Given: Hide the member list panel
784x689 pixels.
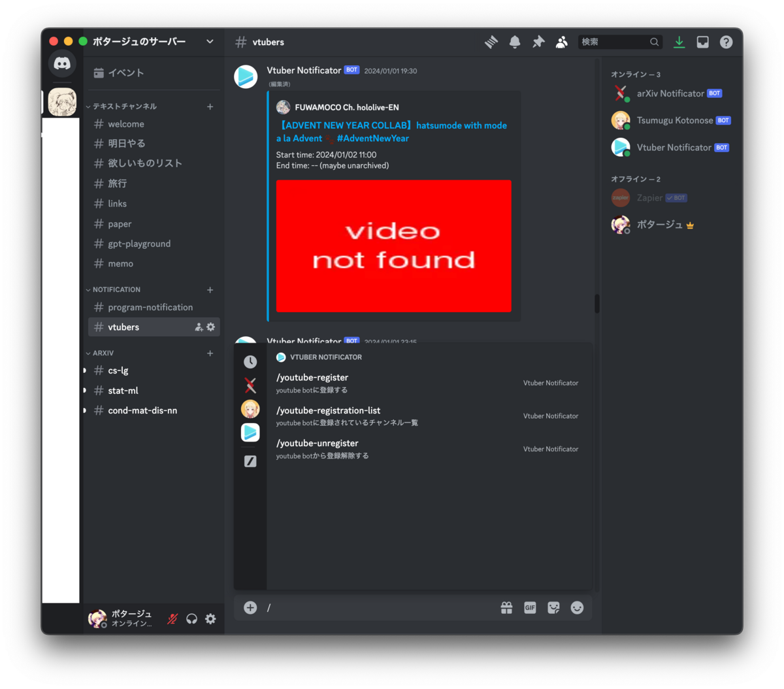Looking at the screenshot, I should 561,41.
